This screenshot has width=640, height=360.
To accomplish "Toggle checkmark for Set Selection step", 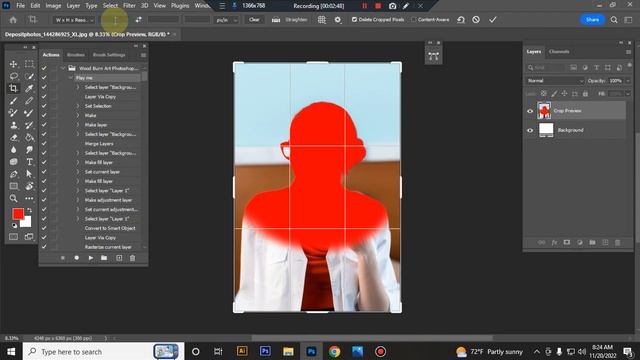I will coord(44,106).
